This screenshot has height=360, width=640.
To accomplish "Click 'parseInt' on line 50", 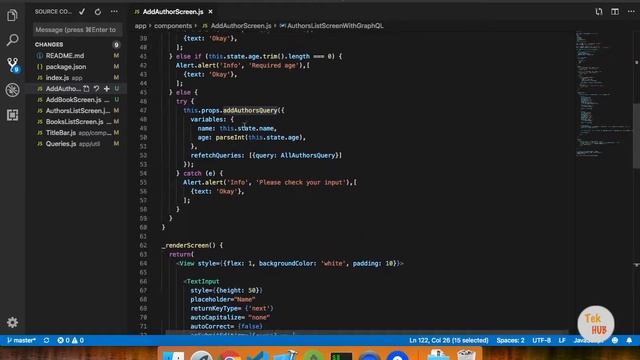I will [230, 137].
